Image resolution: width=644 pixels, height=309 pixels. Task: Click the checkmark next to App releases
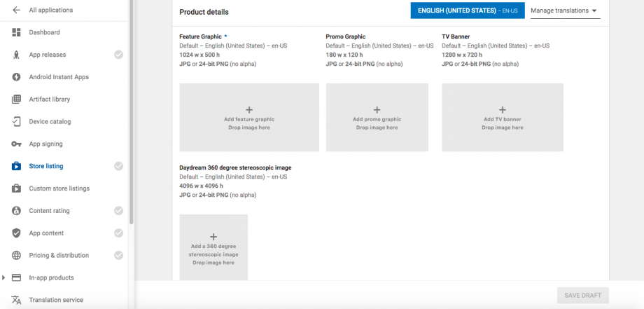pos(118,55)
